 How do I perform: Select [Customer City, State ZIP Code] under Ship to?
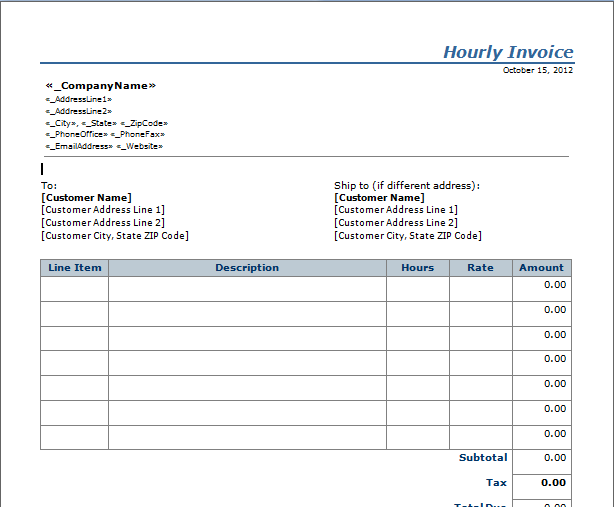pyautogui.click(x=408, y=236)
